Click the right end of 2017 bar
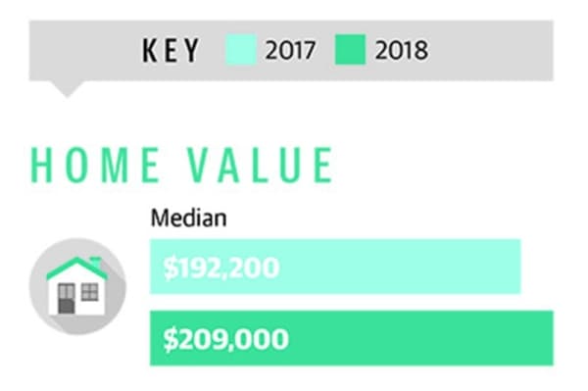Viewport: 588px width, 391px height. click(x=514, y=267)
